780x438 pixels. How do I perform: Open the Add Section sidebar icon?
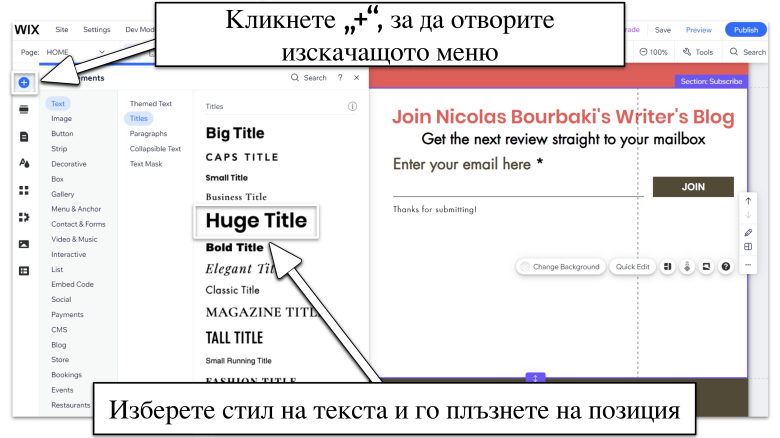click(24, 110)
